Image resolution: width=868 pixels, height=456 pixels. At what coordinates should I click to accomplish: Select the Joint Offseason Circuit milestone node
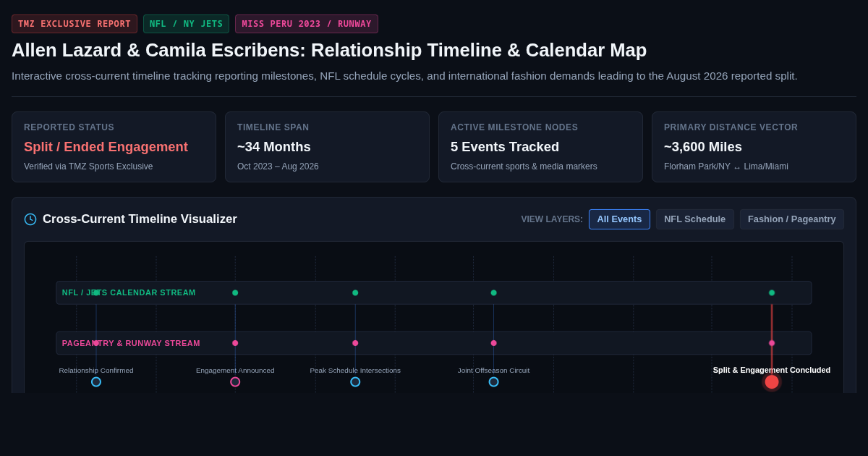pos(493,381)
